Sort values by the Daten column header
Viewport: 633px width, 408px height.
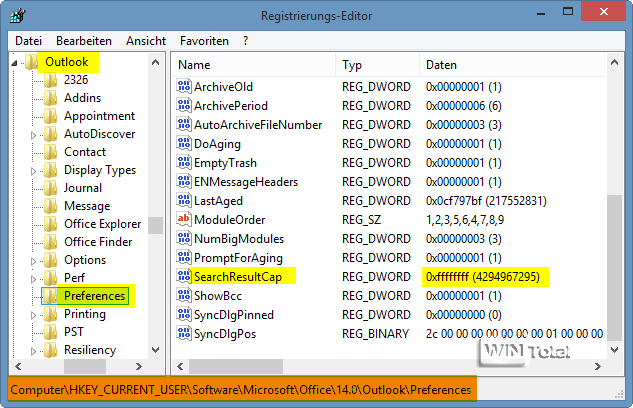[513, 65]
